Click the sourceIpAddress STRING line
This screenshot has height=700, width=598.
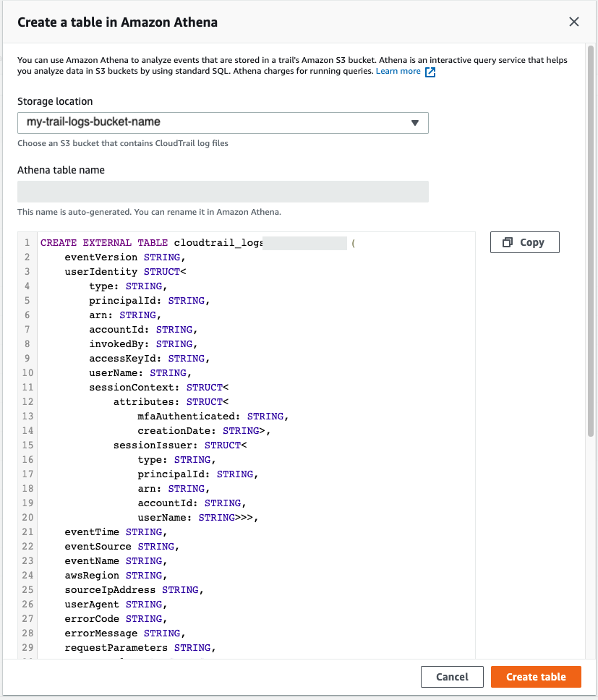point(134,590)
